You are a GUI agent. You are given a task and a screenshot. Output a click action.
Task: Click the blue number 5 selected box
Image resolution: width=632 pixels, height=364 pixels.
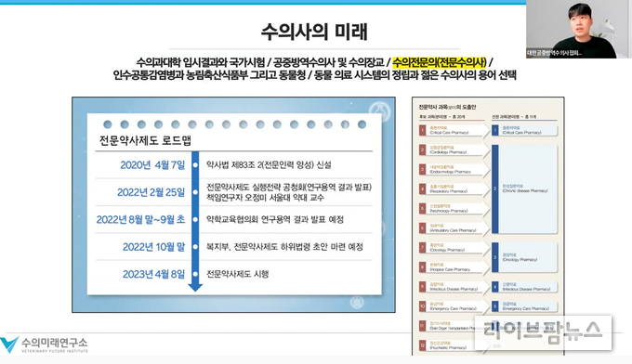click(495, 306)
